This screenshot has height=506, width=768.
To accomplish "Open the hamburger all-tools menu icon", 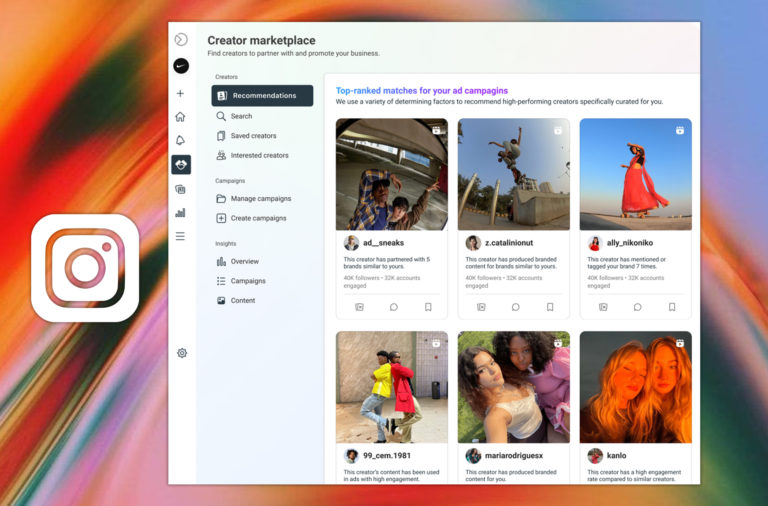I will point(180,237).
